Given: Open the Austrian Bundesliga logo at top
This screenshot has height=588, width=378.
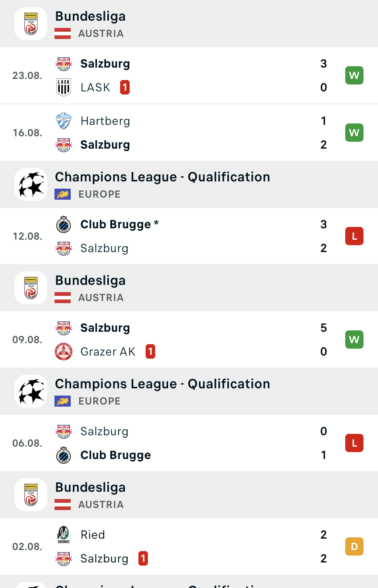Looking at the screenshot, I should coord(31,24).
